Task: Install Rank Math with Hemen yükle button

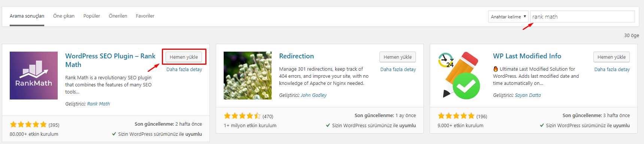Action: 184,57
